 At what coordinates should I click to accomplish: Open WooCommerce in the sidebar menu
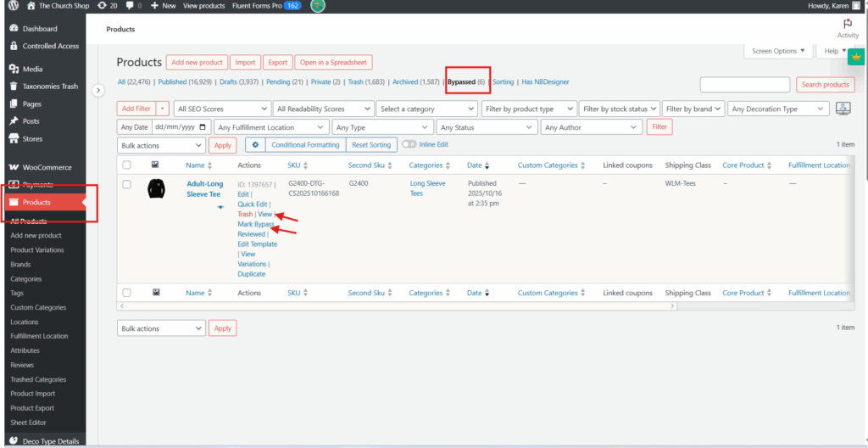point(47,167)
